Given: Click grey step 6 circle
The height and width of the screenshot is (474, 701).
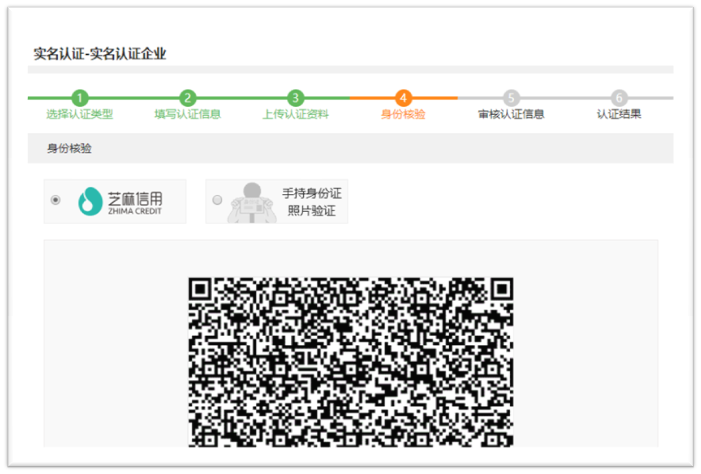Looking at the screenshot, I should pyautogui.click(x=619, y=97).
